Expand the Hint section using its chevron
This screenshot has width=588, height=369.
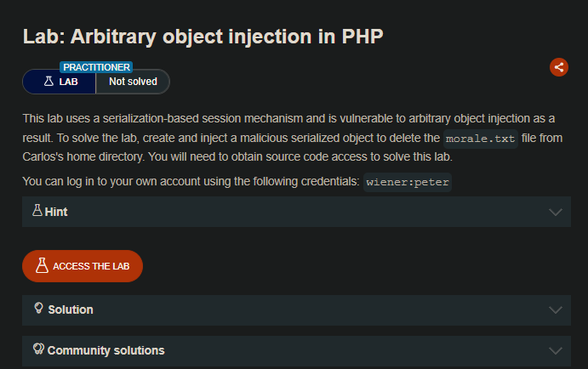(x=557, y=212)
